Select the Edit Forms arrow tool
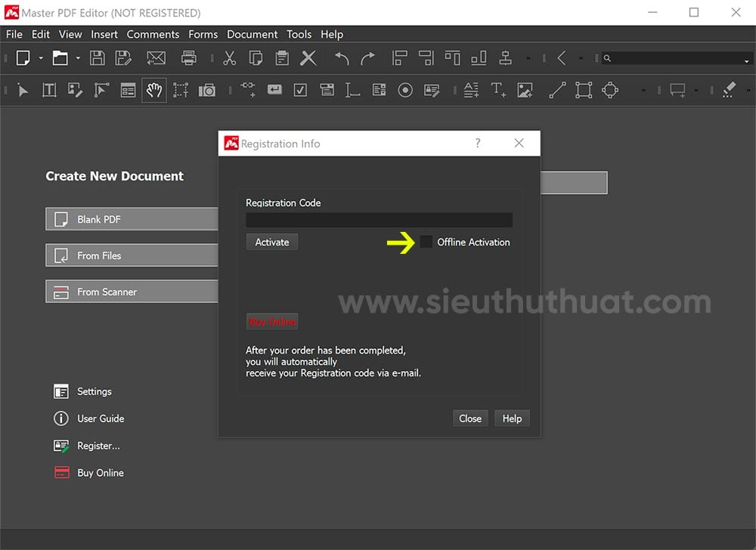 (101, 90)
